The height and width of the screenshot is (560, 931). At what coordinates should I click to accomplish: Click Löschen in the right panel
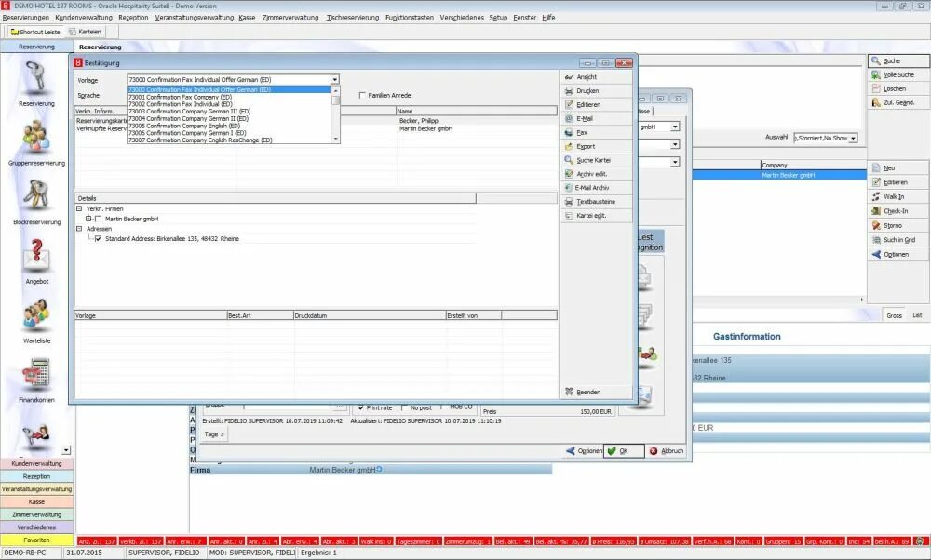click(x=898, y=88)
